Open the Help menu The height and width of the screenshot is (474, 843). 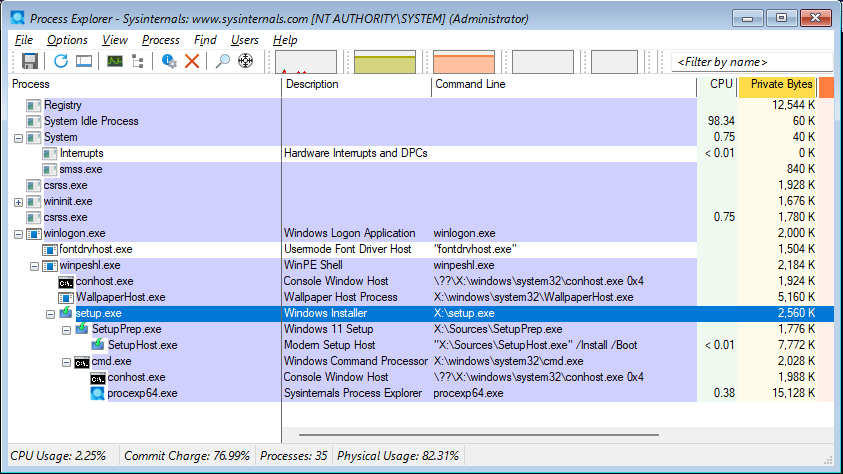pyautogui.click(x=285, y=40)
